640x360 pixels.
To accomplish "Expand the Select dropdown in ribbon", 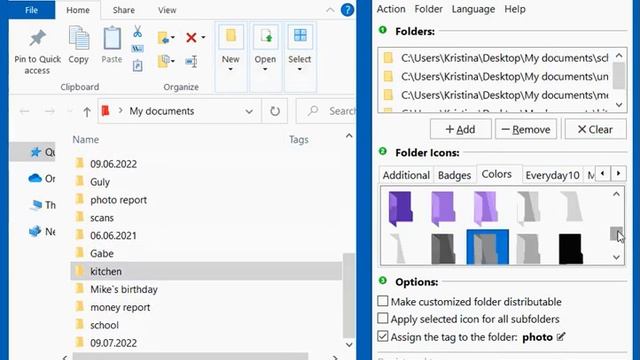I will pos(300,69).
